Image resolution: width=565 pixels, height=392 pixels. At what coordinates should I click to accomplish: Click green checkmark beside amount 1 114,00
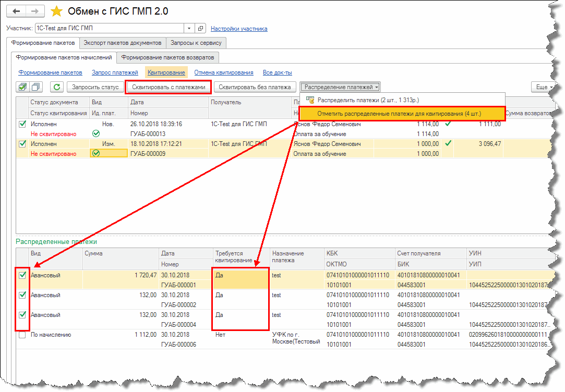tap(448, 124)
